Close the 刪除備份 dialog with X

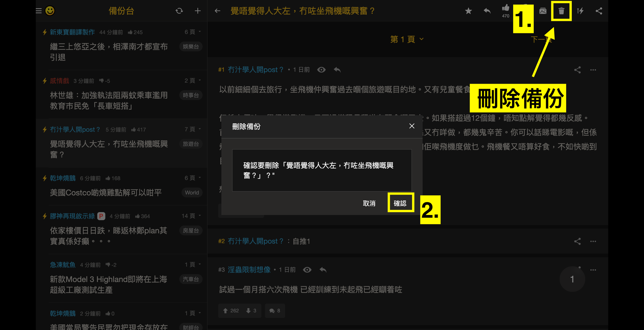tap(411, 126)
